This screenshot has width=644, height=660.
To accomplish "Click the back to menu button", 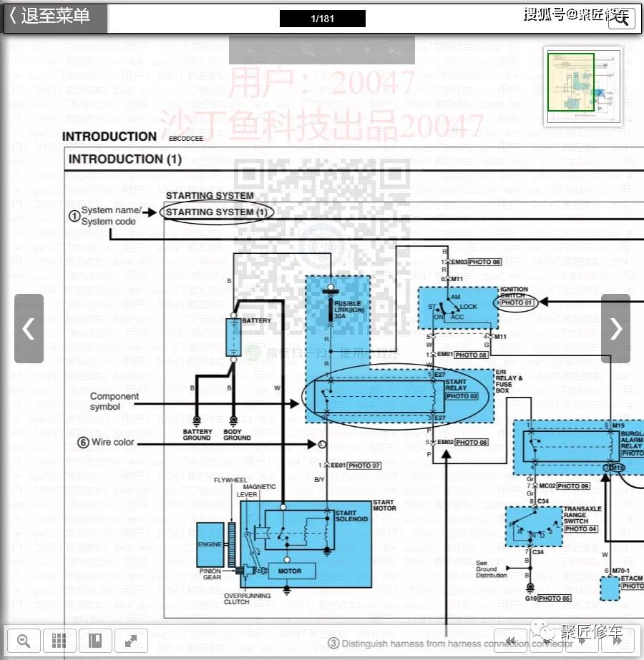I will point(54,17).
